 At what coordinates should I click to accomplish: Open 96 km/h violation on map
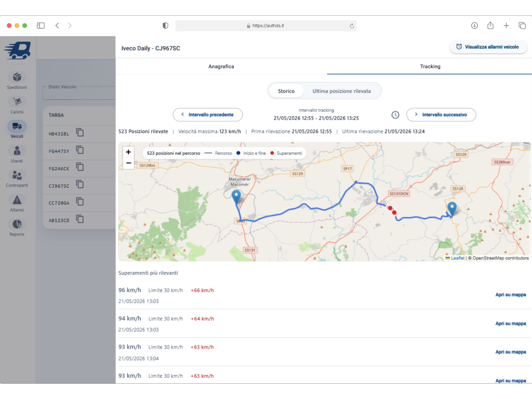tap(511, 295)
